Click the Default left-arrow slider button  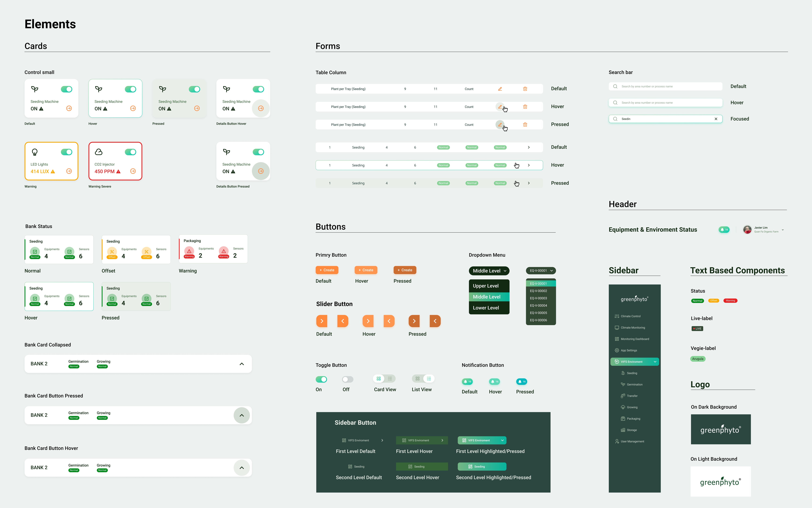coord(343,321)
